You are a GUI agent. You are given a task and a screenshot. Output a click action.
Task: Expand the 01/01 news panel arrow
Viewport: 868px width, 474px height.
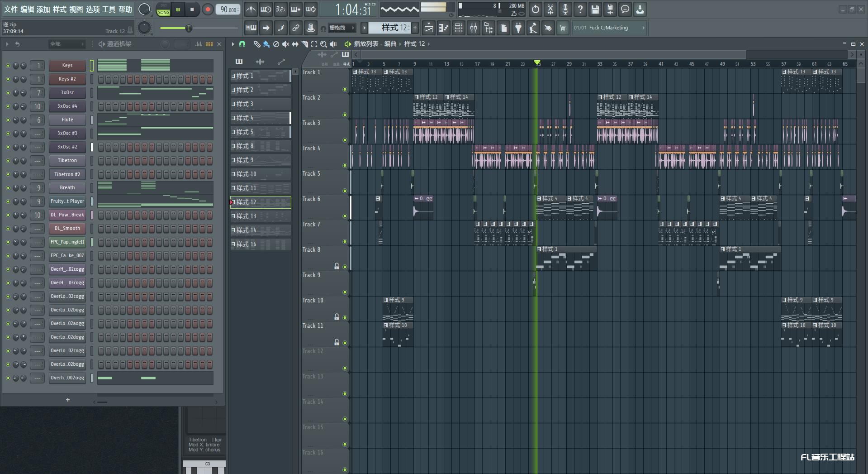[643, 28]
